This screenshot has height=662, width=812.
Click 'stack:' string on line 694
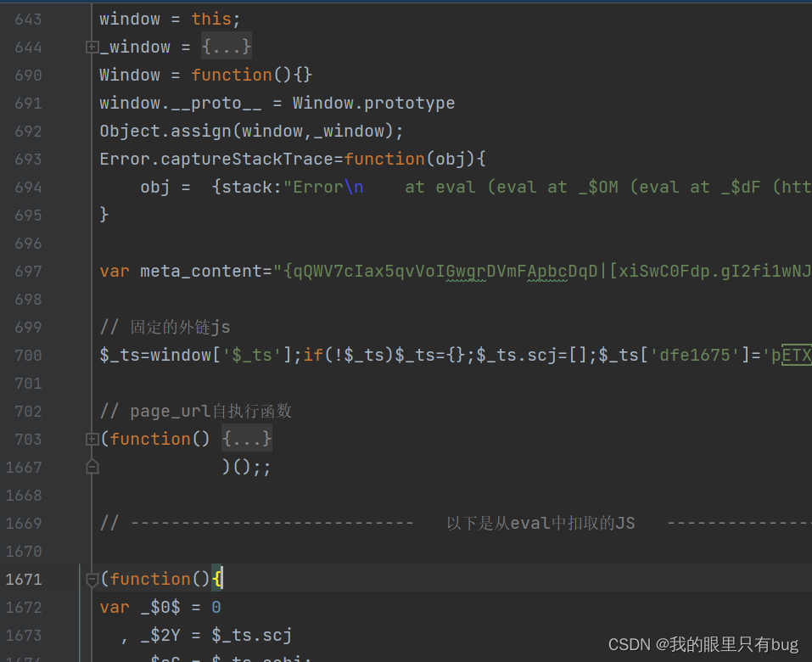pyautogui.click(x=252, y=187)
